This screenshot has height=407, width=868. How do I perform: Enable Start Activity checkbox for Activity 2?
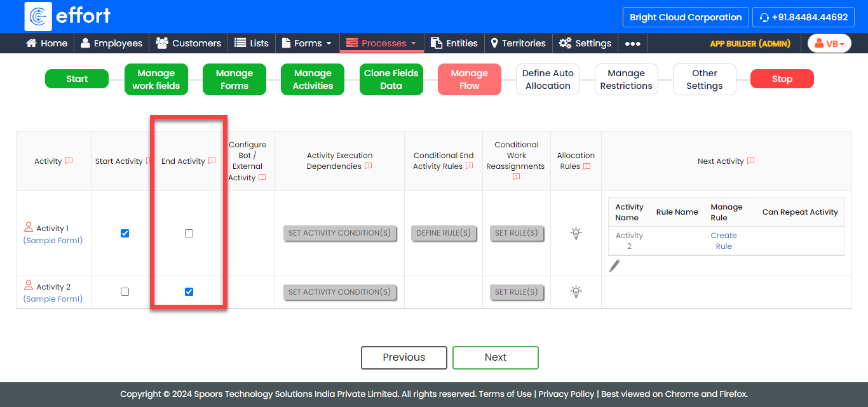[x=125, y=292]
